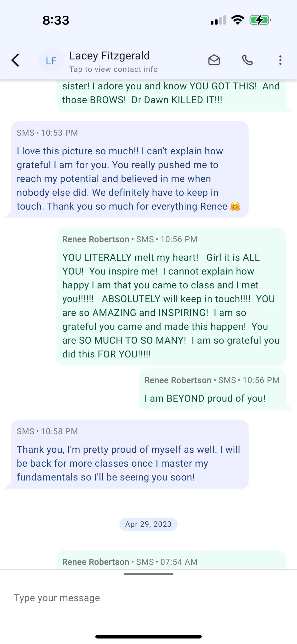Tap the back arrow icon

pos(16,60)
